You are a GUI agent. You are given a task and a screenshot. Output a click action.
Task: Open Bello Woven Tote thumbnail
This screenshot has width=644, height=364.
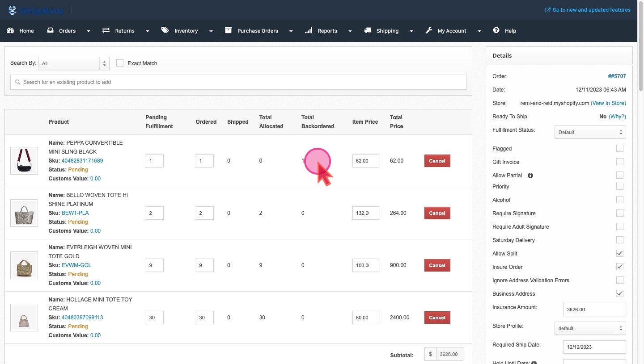tap(24, 213)
